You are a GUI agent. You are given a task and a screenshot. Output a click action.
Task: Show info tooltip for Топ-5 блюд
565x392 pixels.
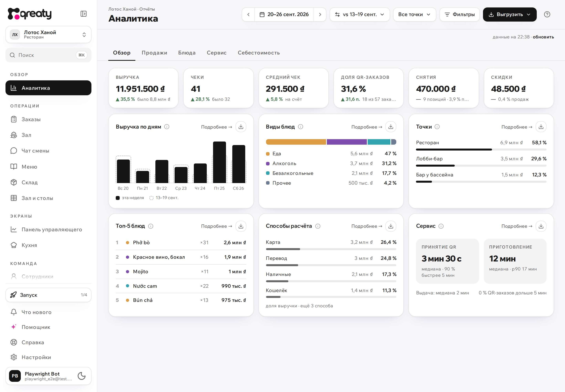[151, 226]
